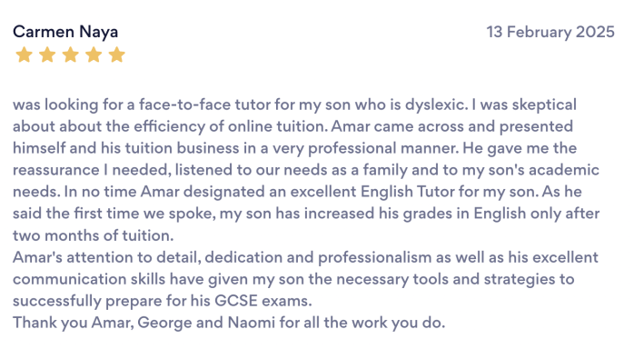Click the word "professional" in third line
644x349 pixels.
352,148
